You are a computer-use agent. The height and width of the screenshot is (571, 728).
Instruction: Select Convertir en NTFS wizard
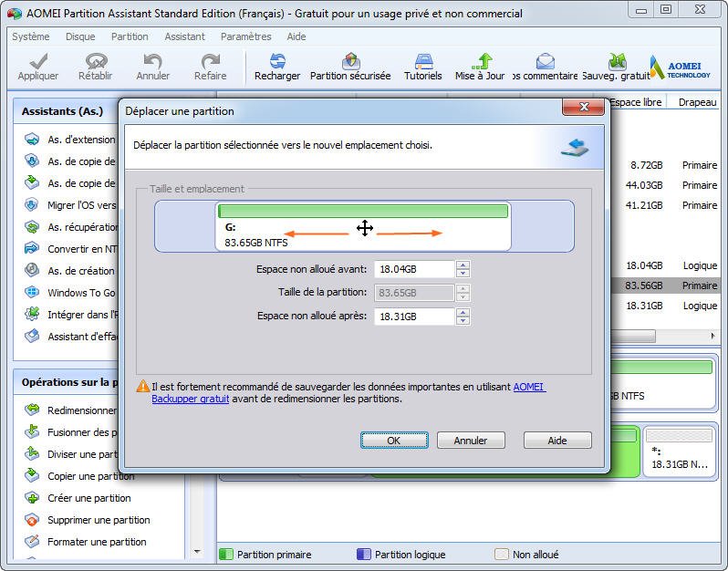(x=69, y=249)
